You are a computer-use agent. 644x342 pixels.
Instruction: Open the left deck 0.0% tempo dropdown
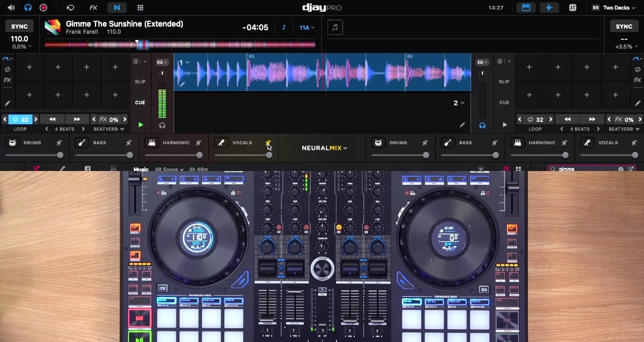[x=22, y=47]
